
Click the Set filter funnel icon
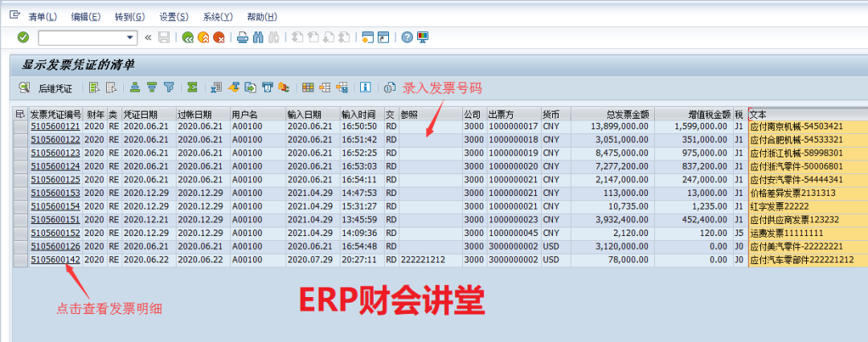pos(169,88)
